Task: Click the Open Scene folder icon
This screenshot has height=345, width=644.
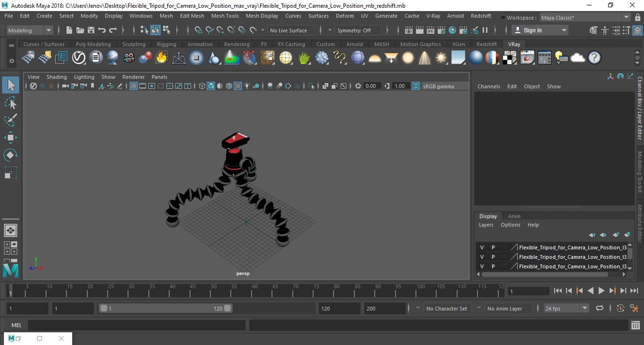Action: [80, 30]
